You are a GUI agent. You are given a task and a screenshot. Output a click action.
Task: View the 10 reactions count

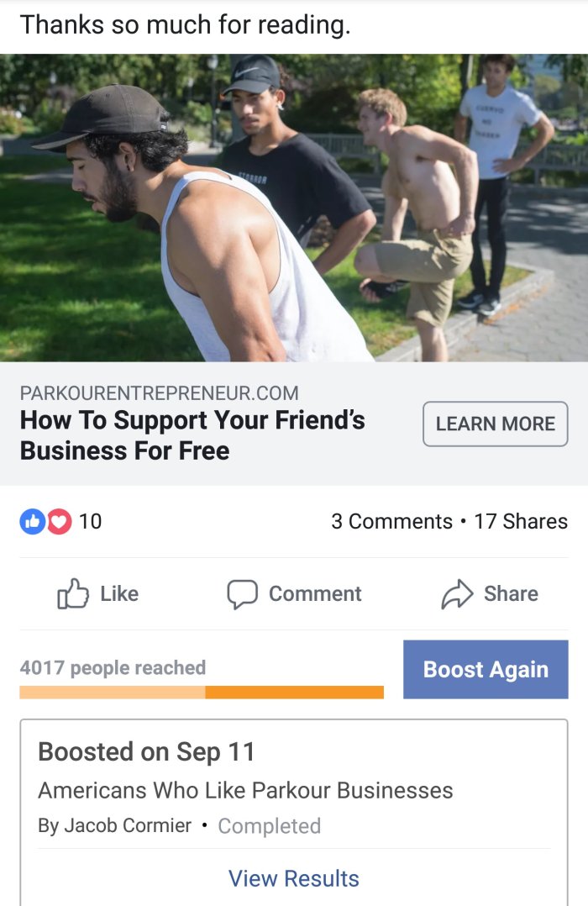tap(90, 521)
